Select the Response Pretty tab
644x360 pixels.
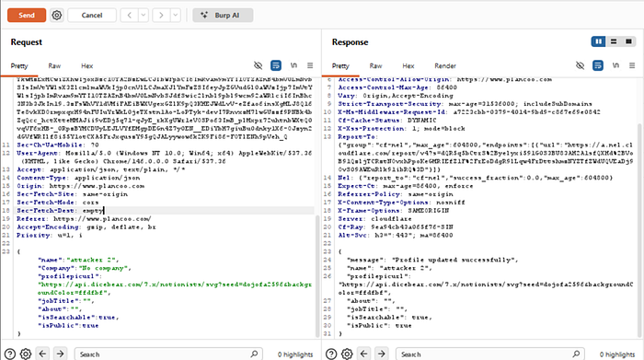click(x=340, y=65)
